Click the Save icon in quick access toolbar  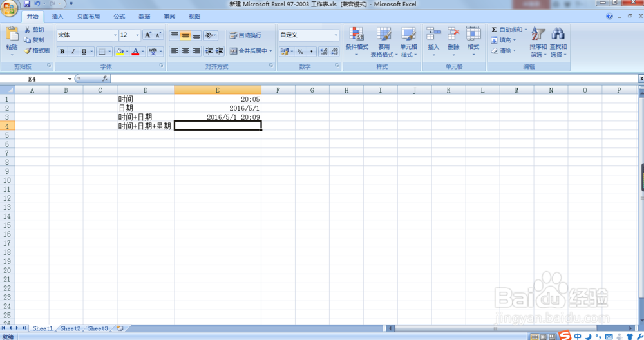coord(27,4)
